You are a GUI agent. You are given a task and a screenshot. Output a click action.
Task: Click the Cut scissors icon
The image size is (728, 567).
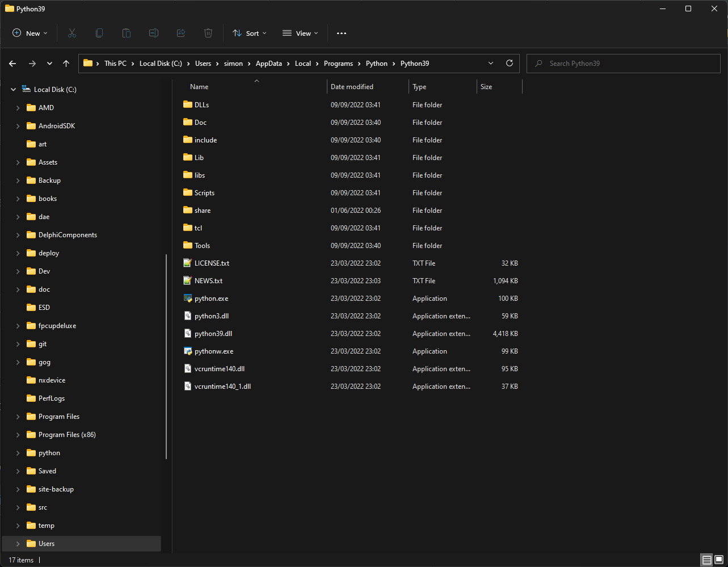pos(72,33)
